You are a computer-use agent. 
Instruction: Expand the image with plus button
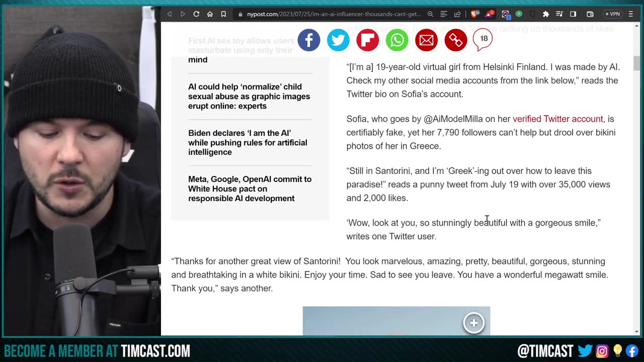click(x=474, y=323)
